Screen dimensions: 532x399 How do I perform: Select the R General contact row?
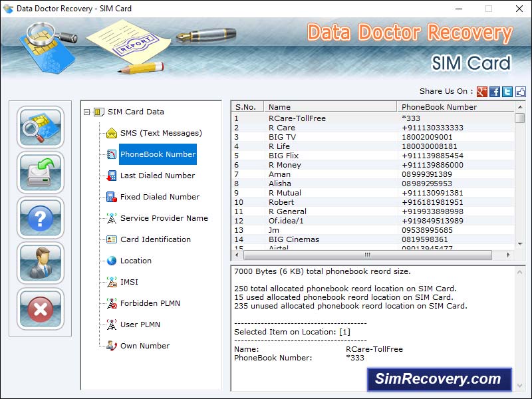coord(373,211)
